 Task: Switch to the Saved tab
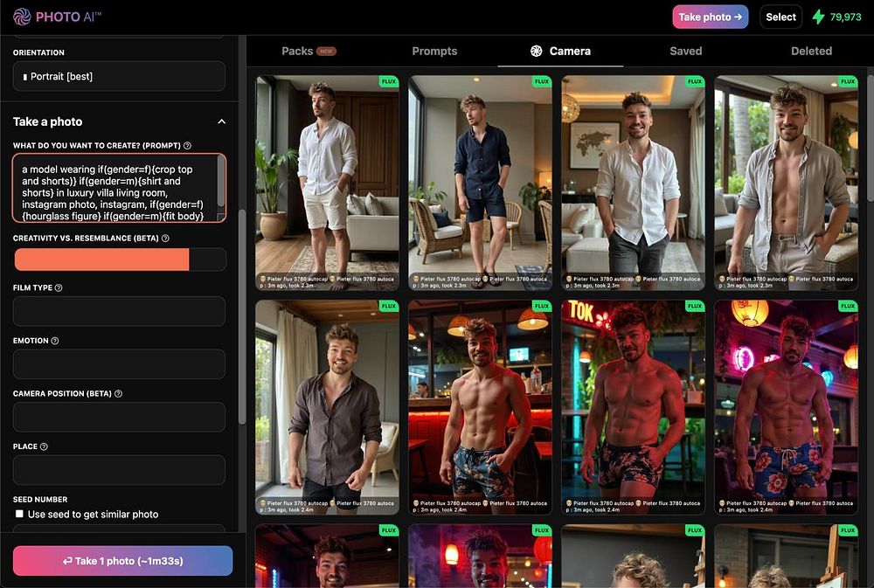point(685,51)
